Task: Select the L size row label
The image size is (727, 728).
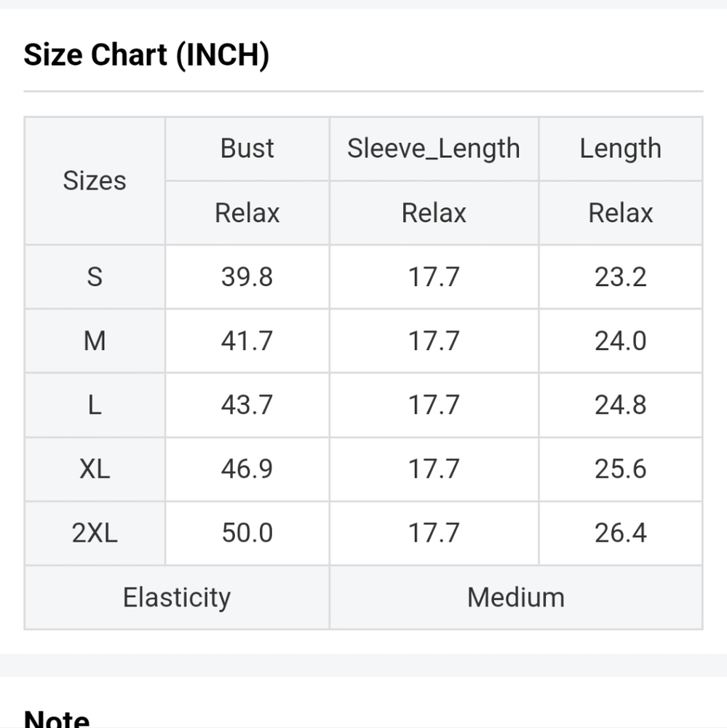Action: click(x=95, y=405)
